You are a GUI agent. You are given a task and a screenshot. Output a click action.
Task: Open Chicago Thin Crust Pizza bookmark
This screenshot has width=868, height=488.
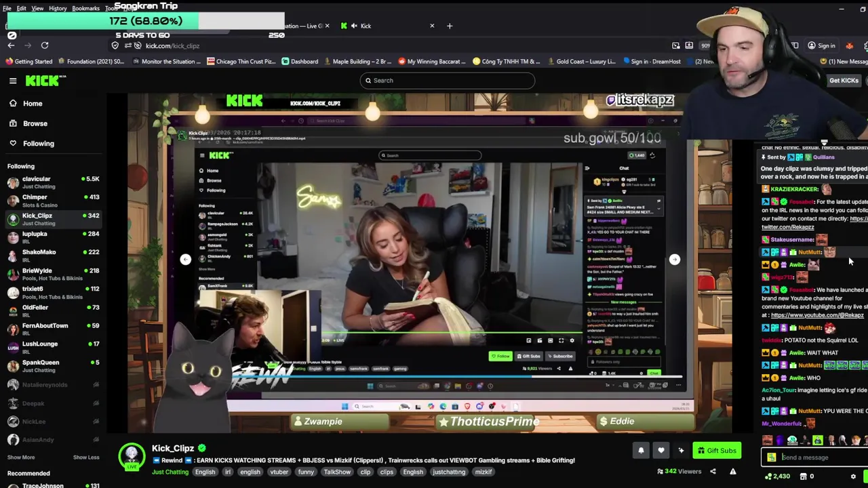click(x=241, y=62)
